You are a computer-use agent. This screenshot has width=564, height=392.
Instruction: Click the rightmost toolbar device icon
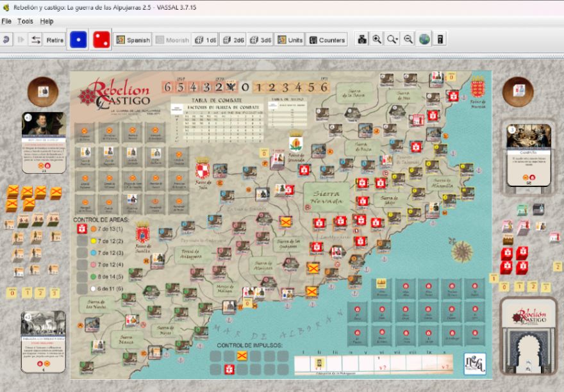[440, 39]
